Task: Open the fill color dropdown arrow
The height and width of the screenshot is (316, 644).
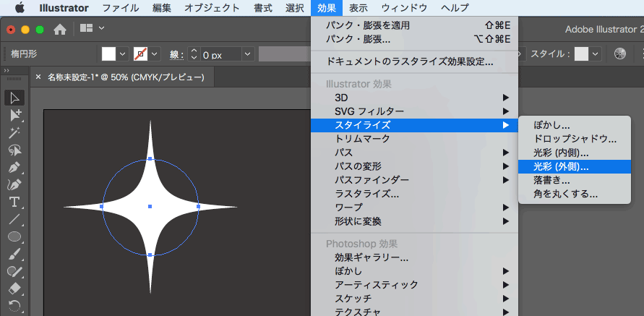Action: click(122, 54)
